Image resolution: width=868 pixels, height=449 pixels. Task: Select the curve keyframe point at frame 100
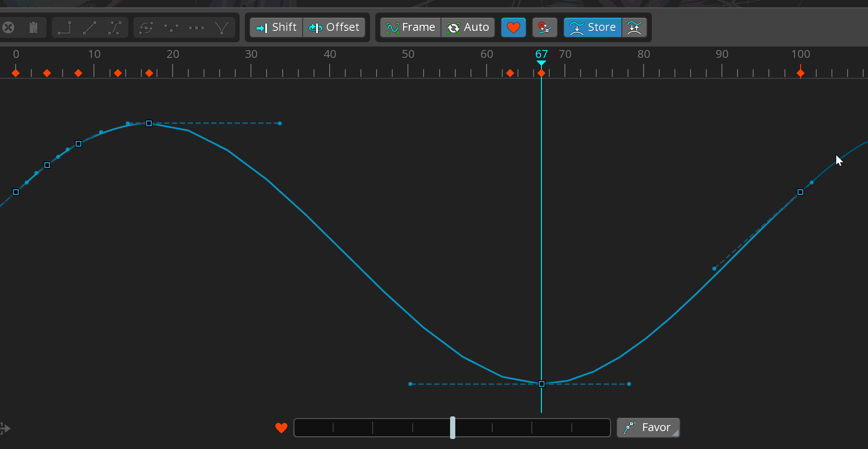801,192
